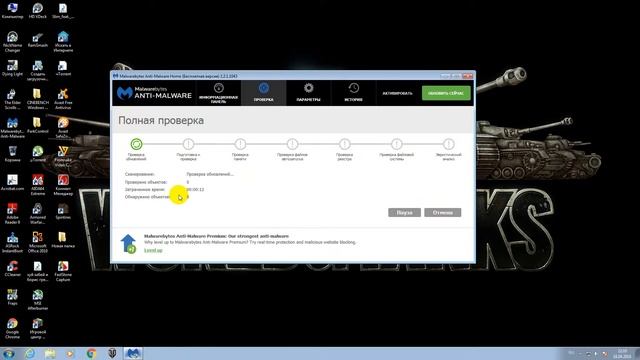The image size is (640, 360).
Task: Open Microsoft Office 2010 desktop icon
Action: pos(38,242)
